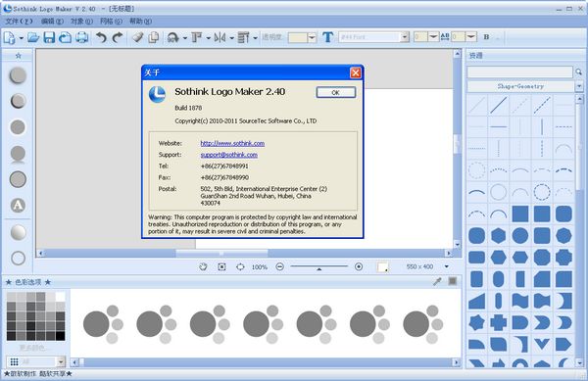
Task: Click OK in the About dialog
Action: pos(335,92)
